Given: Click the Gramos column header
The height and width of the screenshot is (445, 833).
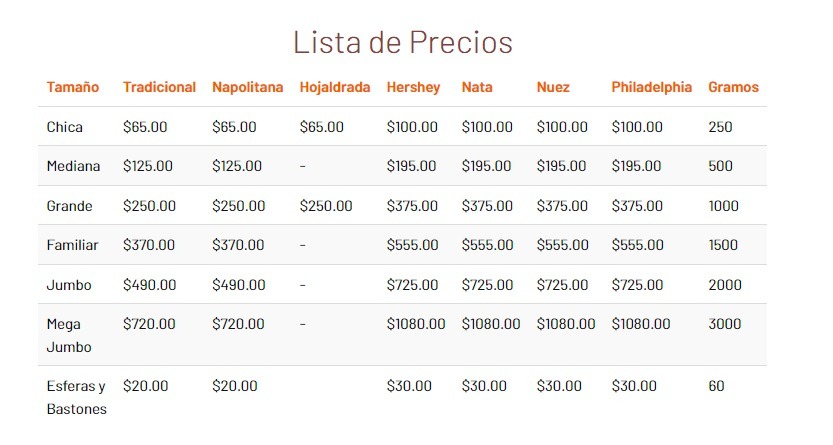Looking at the screenshot, I should [733, 87].
